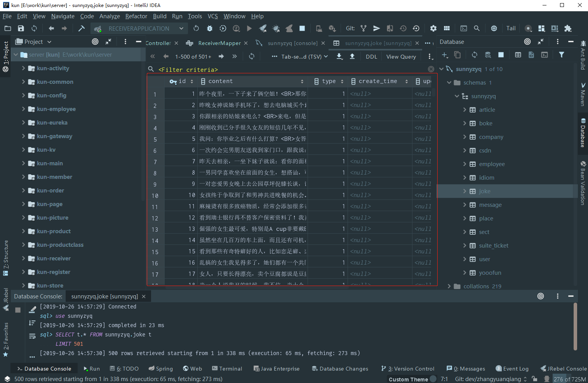Click the Synchronize icon in main toolbar
This screenshot has height=383, width=588.
(x=34, y=28)
